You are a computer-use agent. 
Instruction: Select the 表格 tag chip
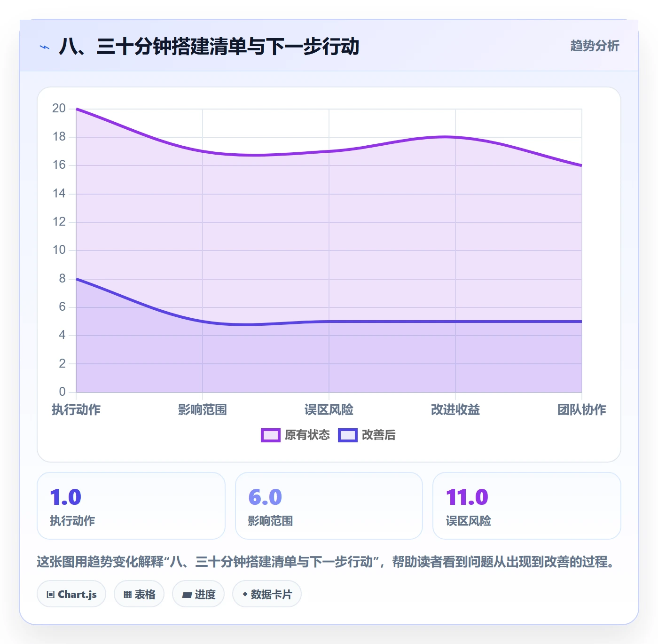[x=139, y=594]
